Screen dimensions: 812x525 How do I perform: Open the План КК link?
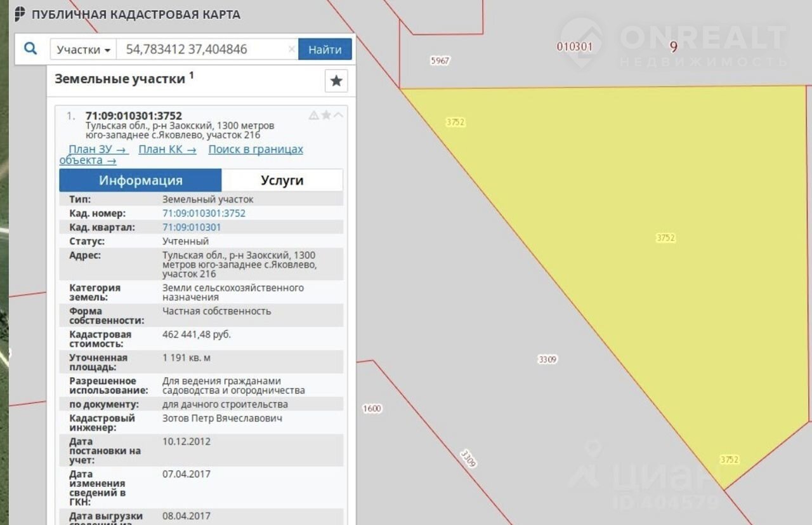pos(167,149)
